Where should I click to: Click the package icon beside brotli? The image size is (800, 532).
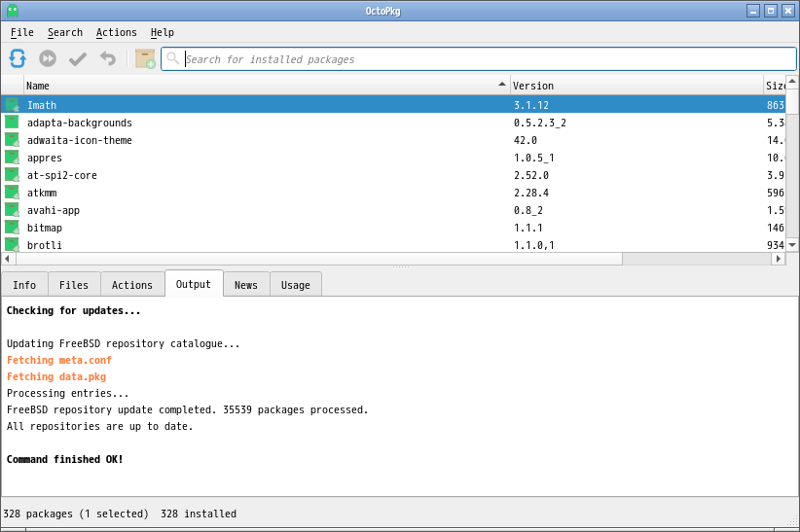click(12, 244)
